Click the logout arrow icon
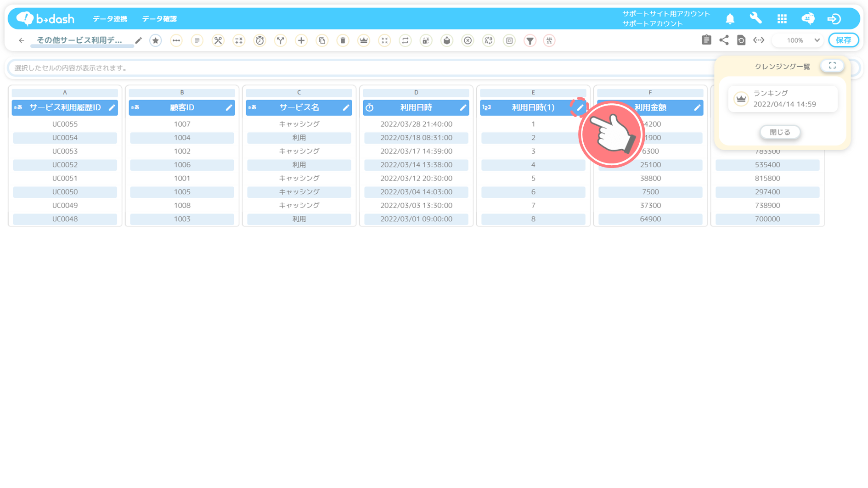Screen dimensions: 868x488 click(834, 18)
